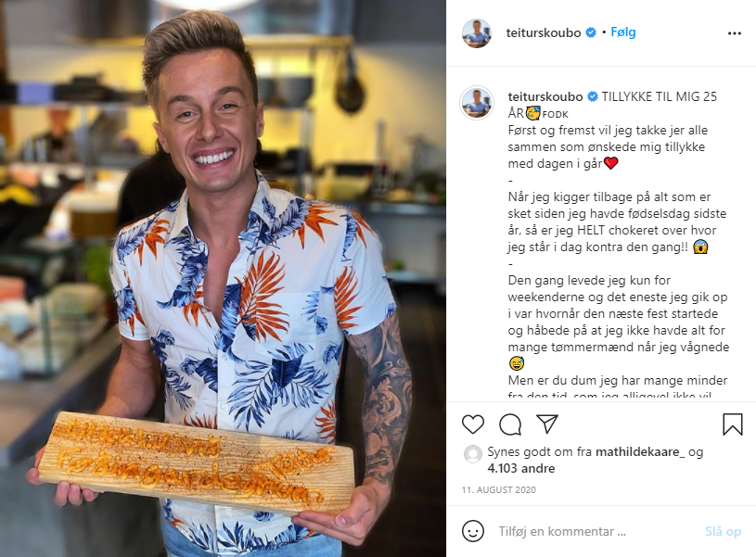Click the small liker avatar next to likes

point(472,454)
